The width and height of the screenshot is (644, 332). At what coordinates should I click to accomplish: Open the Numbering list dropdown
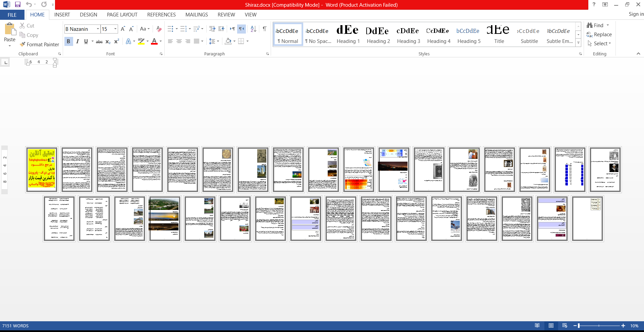tap(190, 29)
